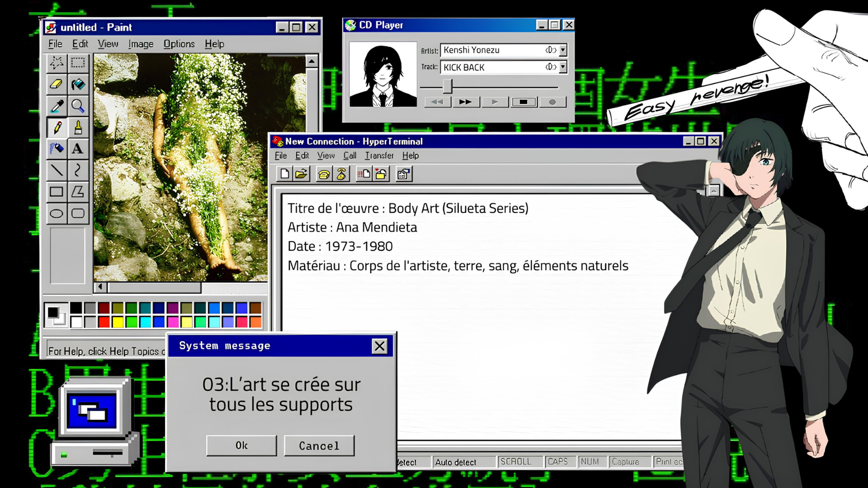Open the Help menu in HyperTerminal
Image resolution: width=868 pixels, height=488 pixels.
coord(410,155)
